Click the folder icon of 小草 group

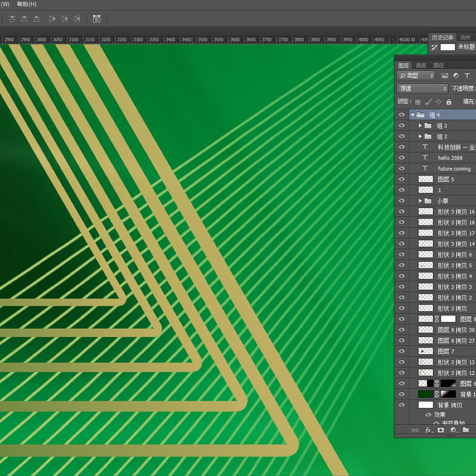pyautogui.click(x=428, y=200)
